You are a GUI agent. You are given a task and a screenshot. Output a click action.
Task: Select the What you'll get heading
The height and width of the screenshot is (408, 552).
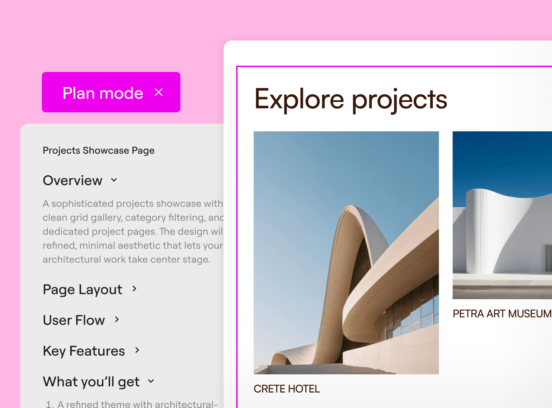tap(91, 382)
